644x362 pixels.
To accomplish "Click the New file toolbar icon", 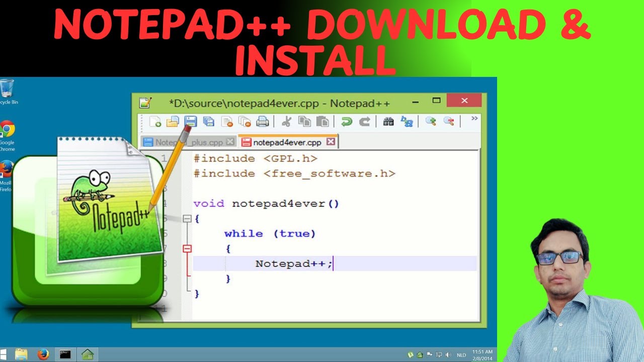I will point(155,121).
